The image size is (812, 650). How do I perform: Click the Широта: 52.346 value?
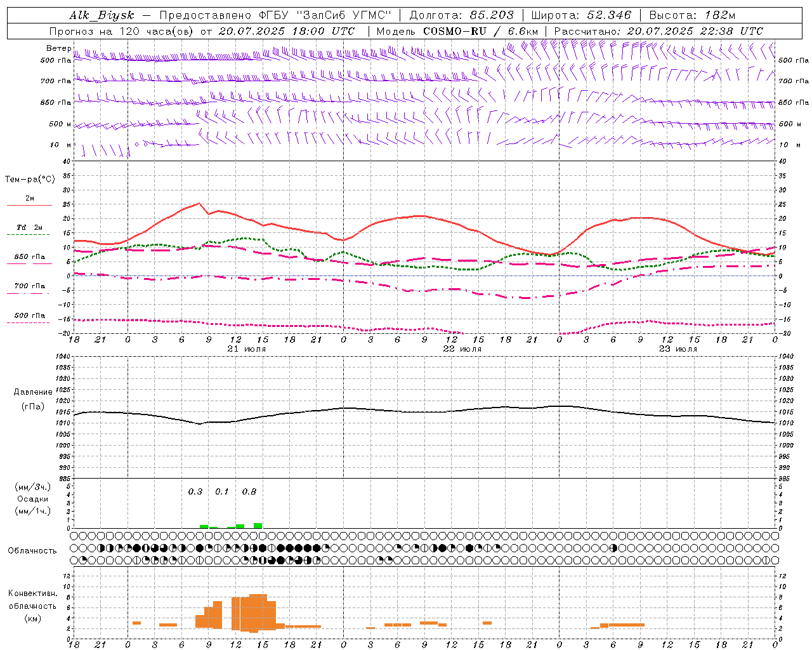click(581, 15)
